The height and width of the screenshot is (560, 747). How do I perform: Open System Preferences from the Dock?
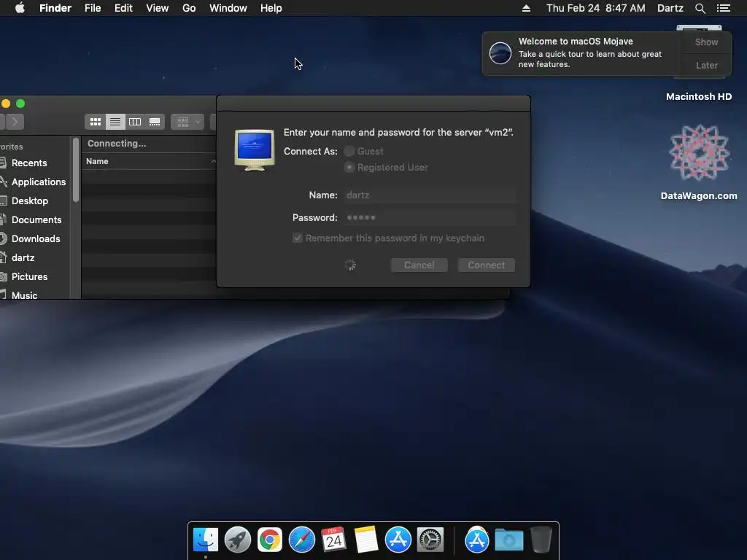(x=430, y=540)
